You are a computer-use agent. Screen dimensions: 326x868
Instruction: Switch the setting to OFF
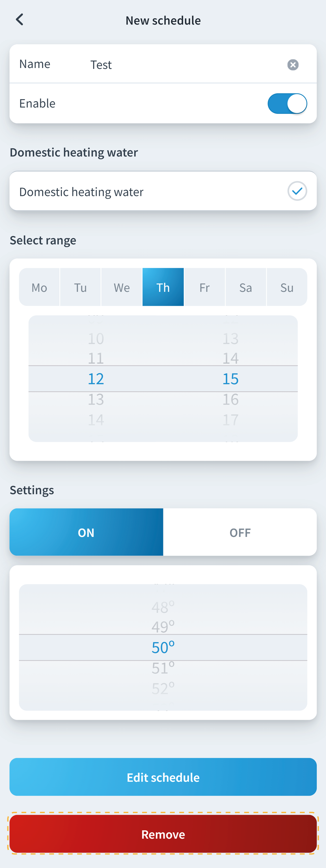tap(240, 532)
